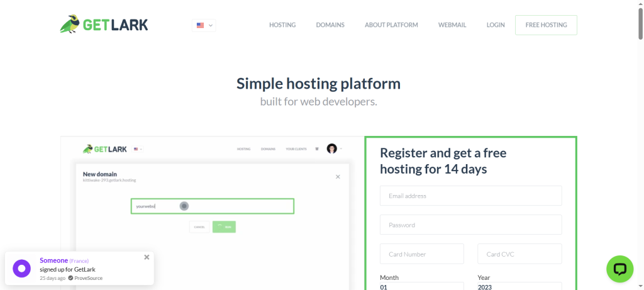This screenshot has height=290, width=644.
Task: Click into the Password field
Action: coord(470,225)
